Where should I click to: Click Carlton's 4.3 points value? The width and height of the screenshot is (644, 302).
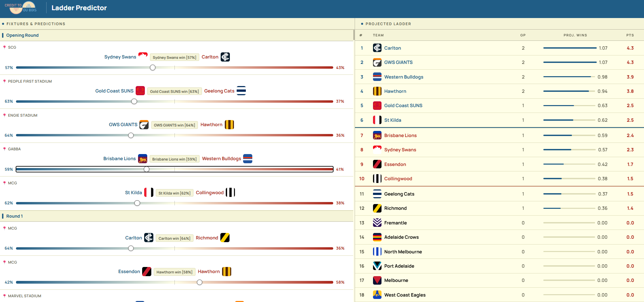coord(630,48)
